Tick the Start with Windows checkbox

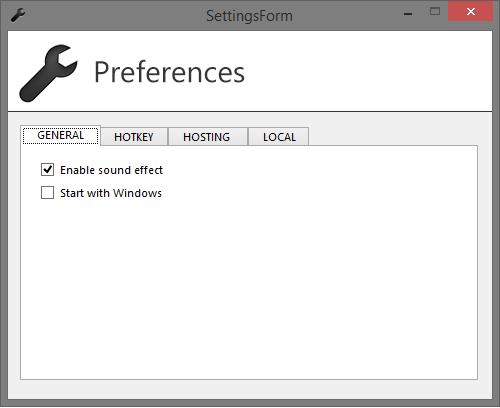[x=47, y=192]
